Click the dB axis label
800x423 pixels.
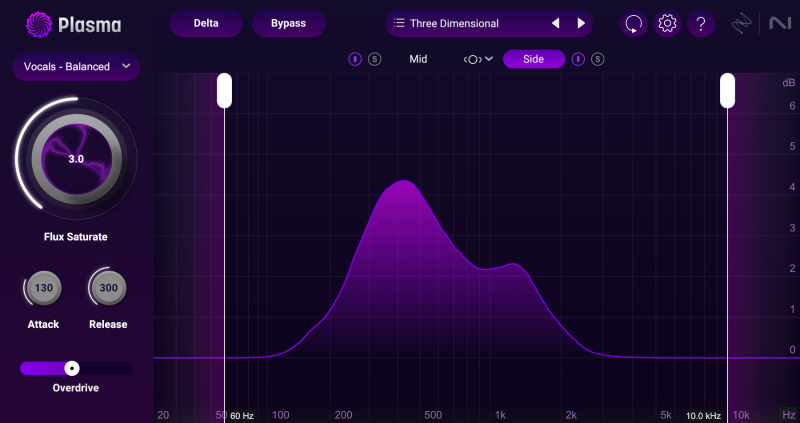pos(789,83)
